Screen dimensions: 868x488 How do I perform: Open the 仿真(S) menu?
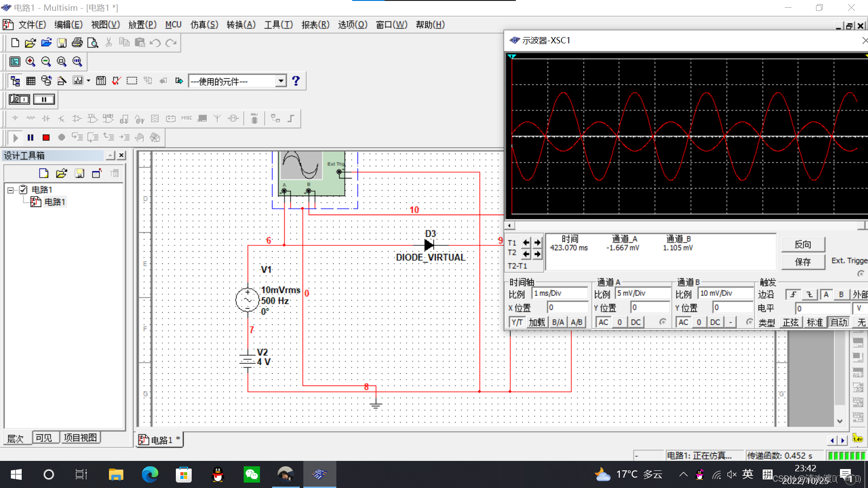(x=204, y=25)
